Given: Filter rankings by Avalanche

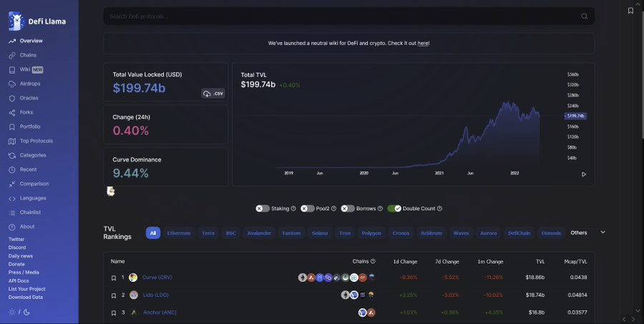Looking at the screenshot, I should coord(259,233).
